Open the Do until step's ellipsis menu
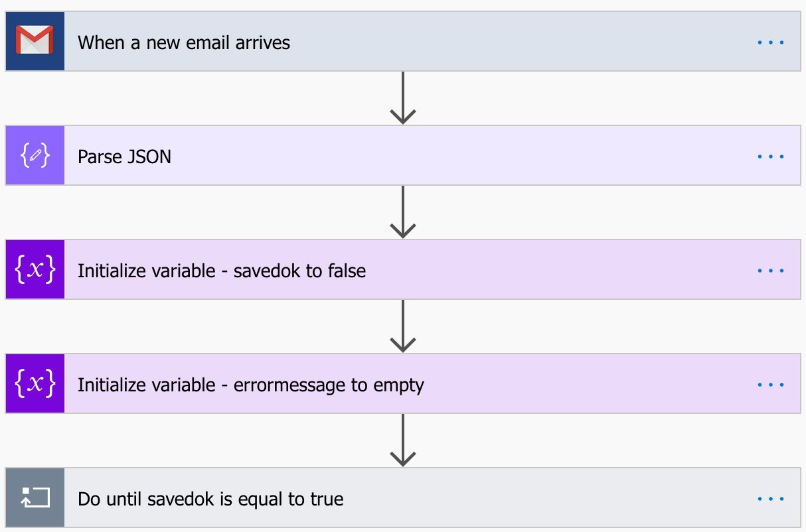Screen dimensions: 806x532 pos(770,499)
